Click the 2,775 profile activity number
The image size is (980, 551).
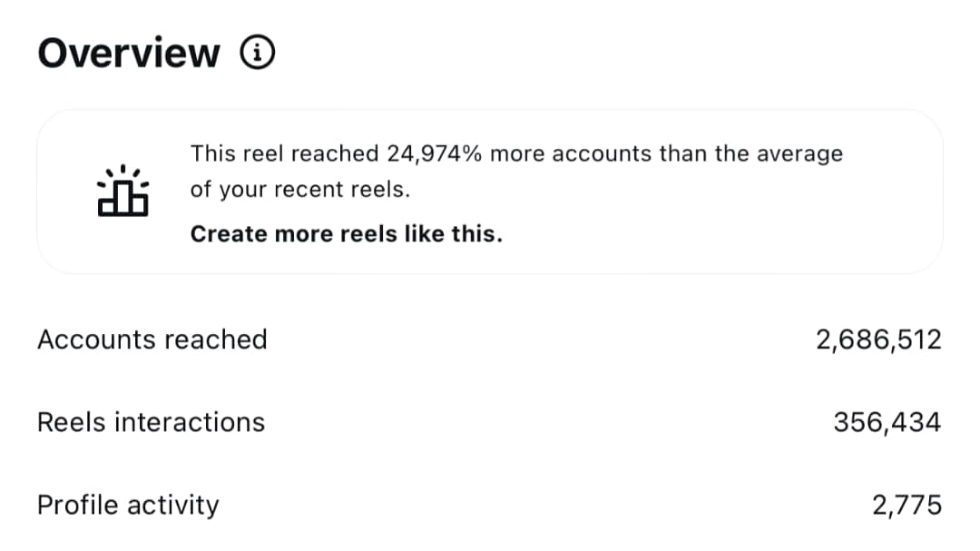coord(906,506)
